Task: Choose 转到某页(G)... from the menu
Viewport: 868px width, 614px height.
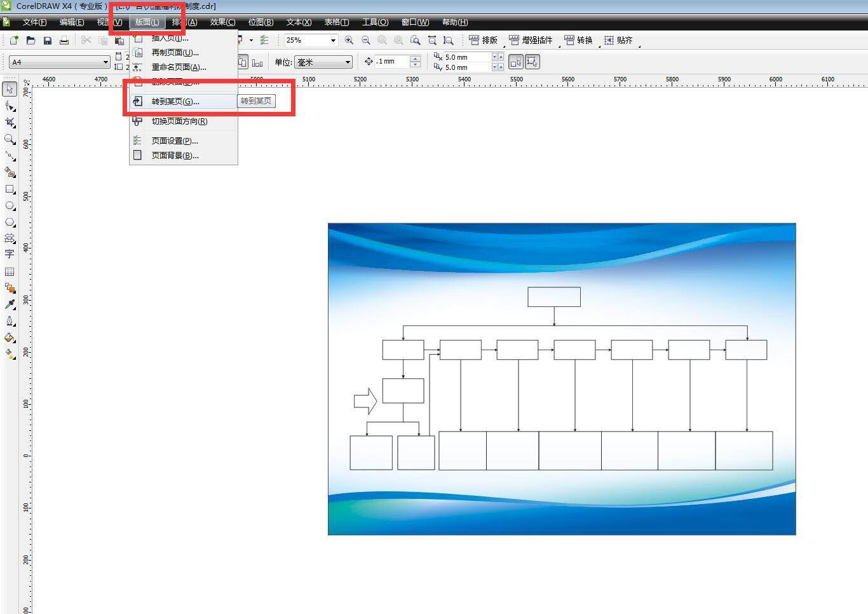Action: pyautogui.click(x=184, y=102)
